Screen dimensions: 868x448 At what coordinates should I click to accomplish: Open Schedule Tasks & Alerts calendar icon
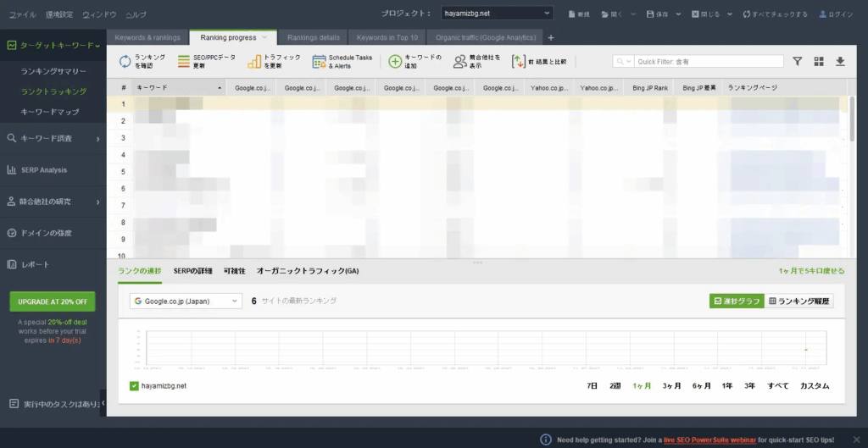coord(320,61)
